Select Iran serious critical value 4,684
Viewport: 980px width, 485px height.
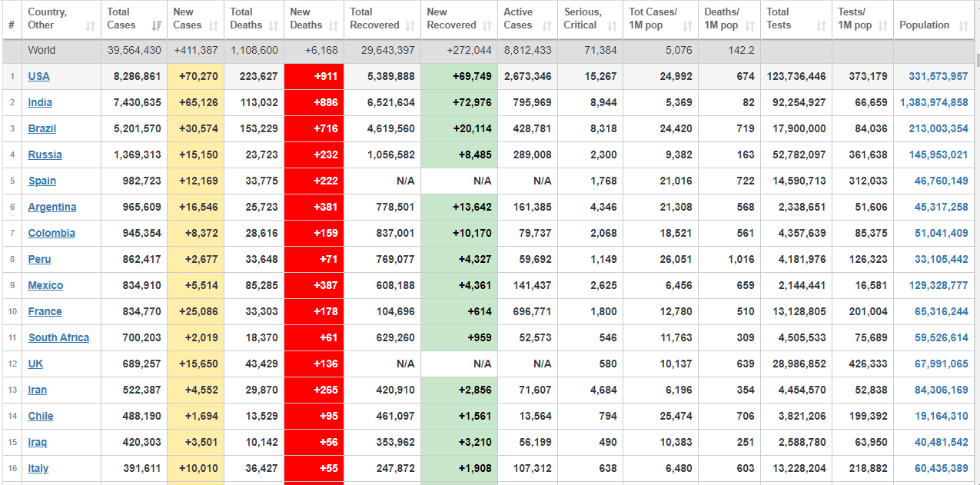(590, 390)
